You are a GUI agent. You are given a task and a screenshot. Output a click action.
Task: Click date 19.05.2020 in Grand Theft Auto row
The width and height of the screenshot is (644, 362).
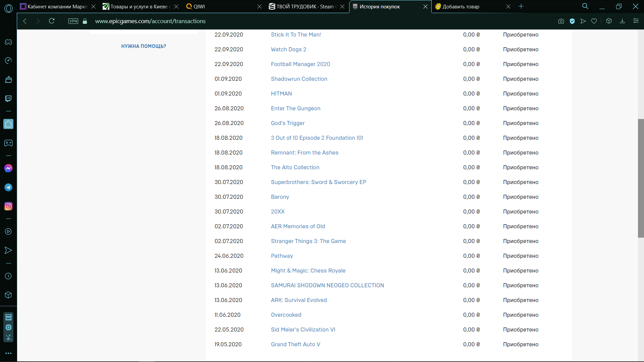point(228,344)
